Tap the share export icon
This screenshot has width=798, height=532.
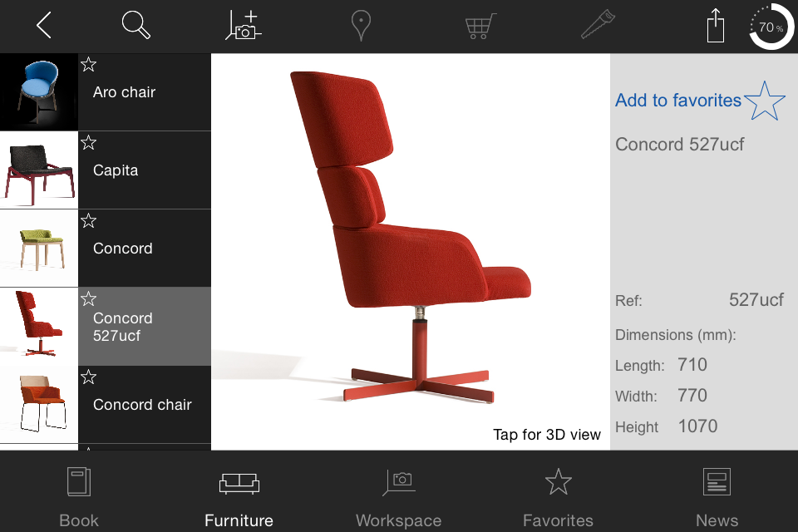(716, 26)
